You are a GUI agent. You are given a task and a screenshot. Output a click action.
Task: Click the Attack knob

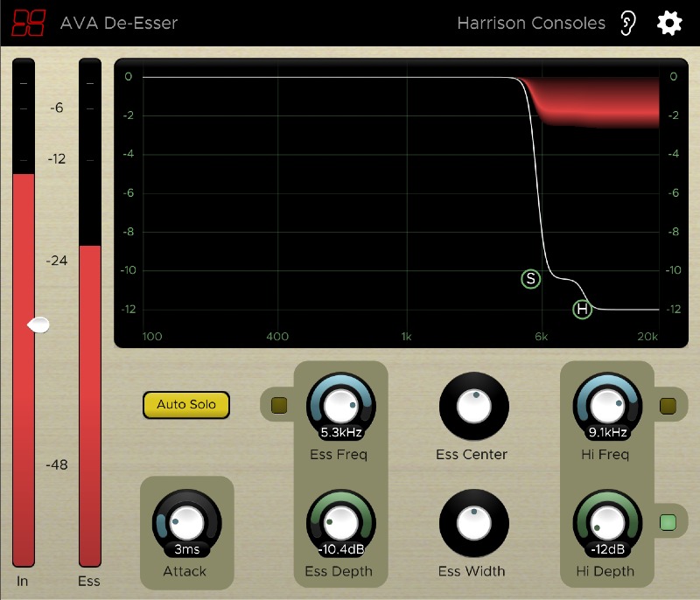pos(185,521)
